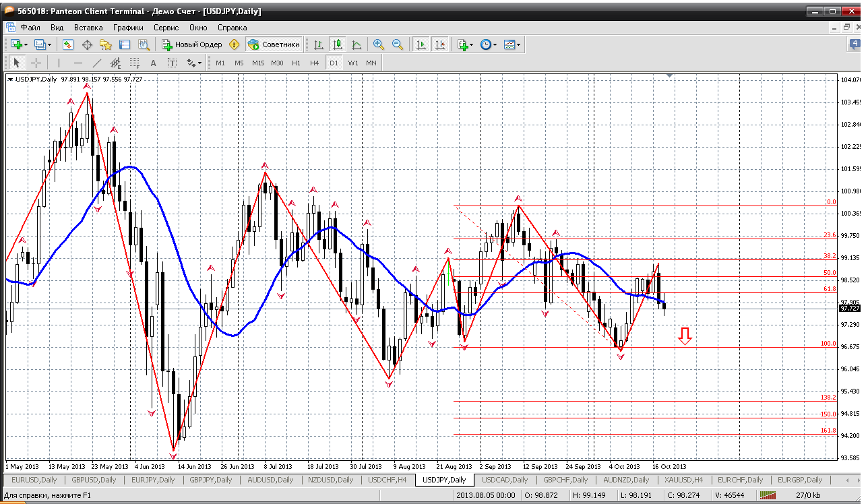The image size is (868, 504).
Task: Select the Fibonacci retracement tool
Action: tap(134, 63)
